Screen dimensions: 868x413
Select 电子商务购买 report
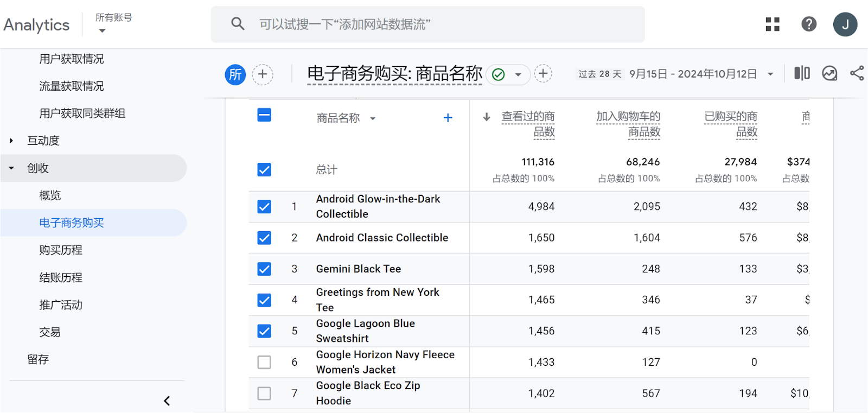pos(72,223)
